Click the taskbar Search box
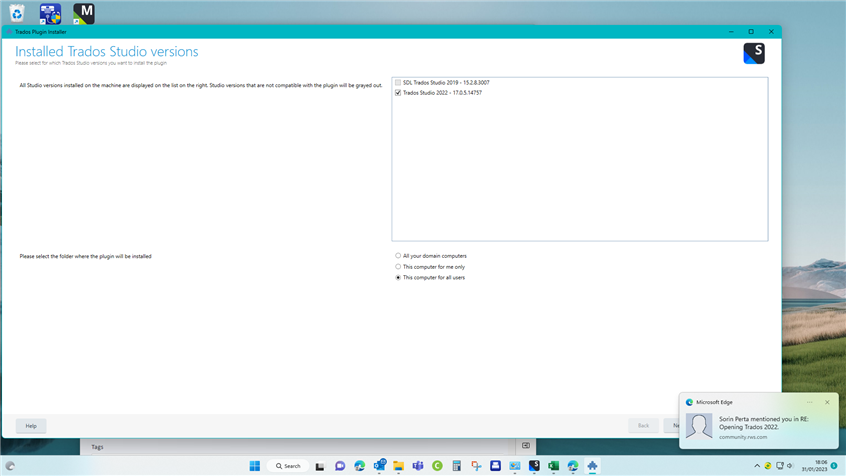Screen dimensions: 846x476 (x=288, y=466)
